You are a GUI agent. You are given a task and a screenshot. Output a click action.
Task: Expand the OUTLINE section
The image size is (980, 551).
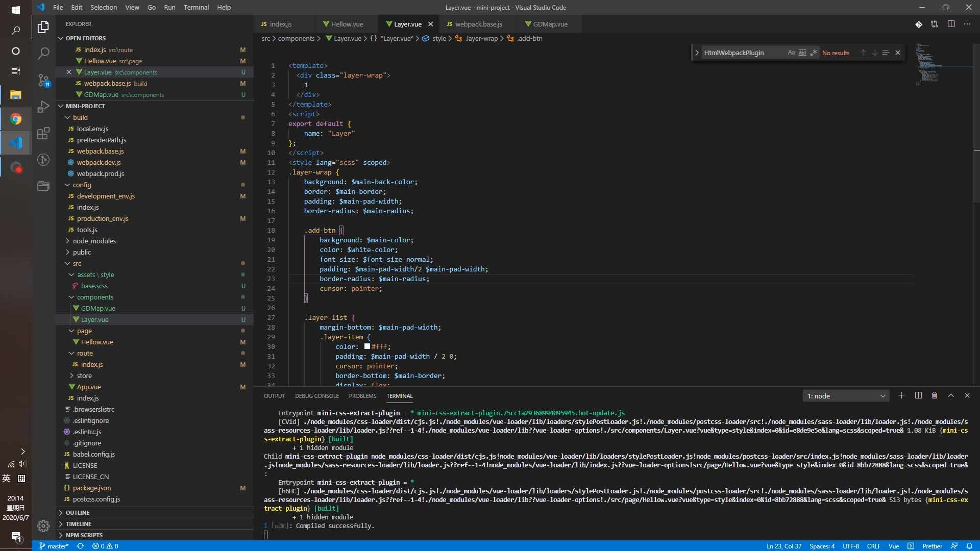(x=78, y=513)
